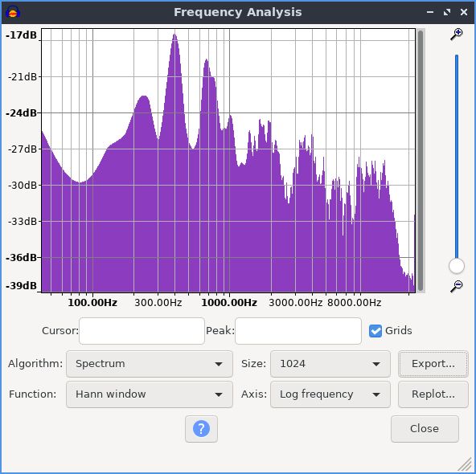The width and height of the screenshot is (476, 474).
Task: Click the zoom in magnifier icon
Action: point(456,34)
